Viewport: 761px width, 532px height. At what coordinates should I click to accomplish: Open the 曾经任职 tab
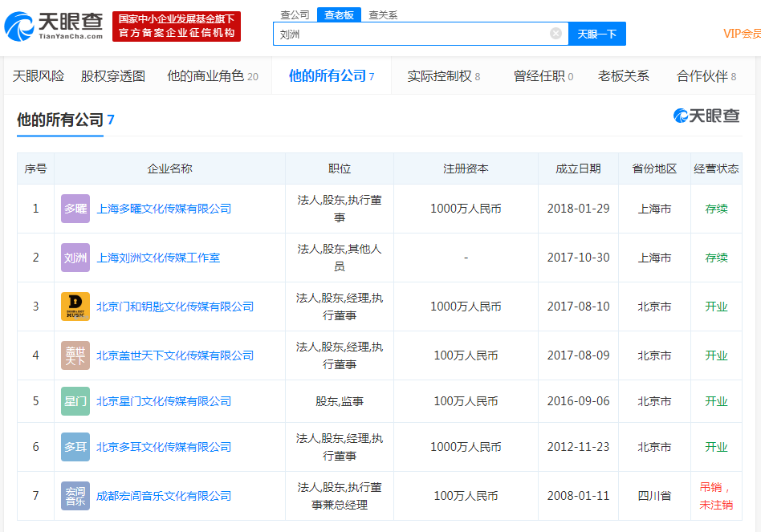(543, 76)
